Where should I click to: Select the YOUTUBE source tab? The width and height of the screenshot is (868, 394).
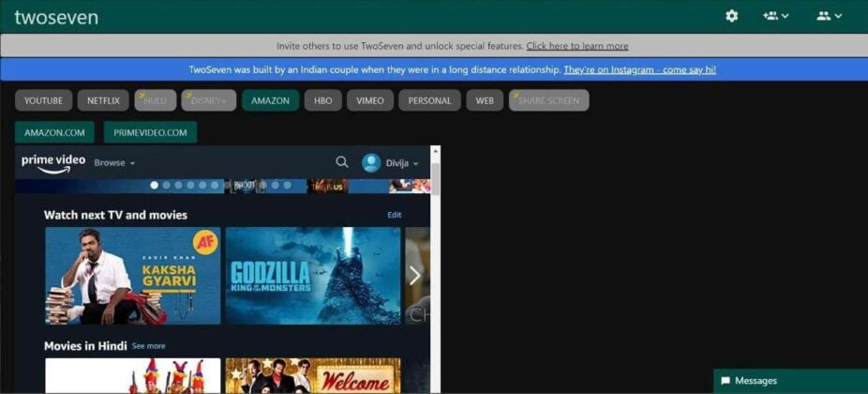43,100
